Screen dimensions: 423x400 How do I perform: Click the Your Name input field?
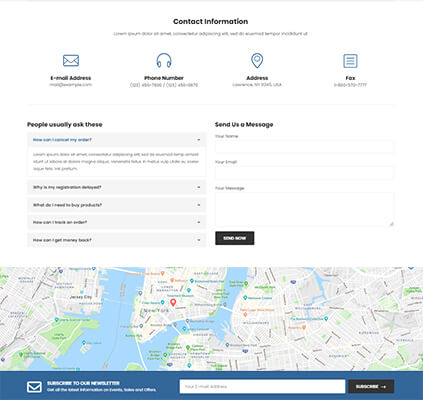(x=304, y=147)
